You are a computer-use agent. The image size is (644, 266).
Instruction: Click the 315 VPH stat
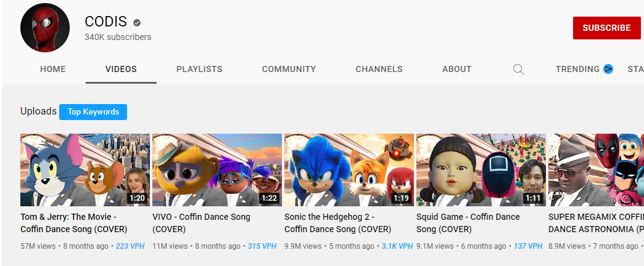coord(262,246)
